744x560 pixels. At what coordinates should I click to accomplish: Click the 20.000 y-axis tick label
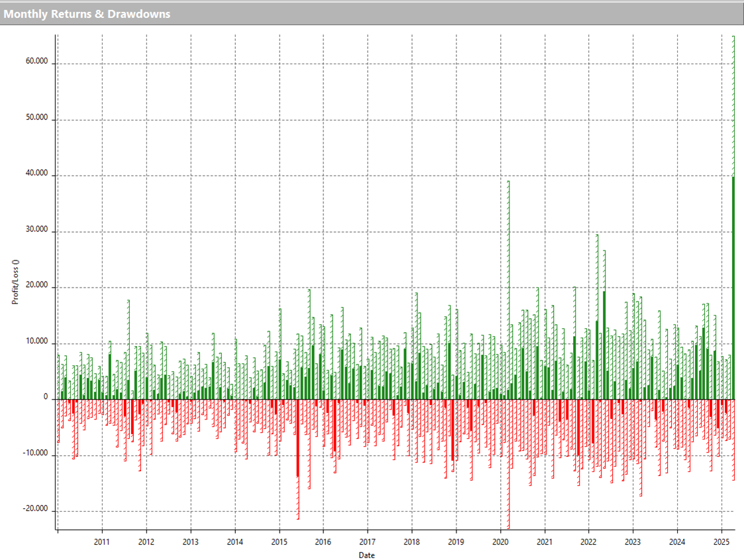point(37,286)
